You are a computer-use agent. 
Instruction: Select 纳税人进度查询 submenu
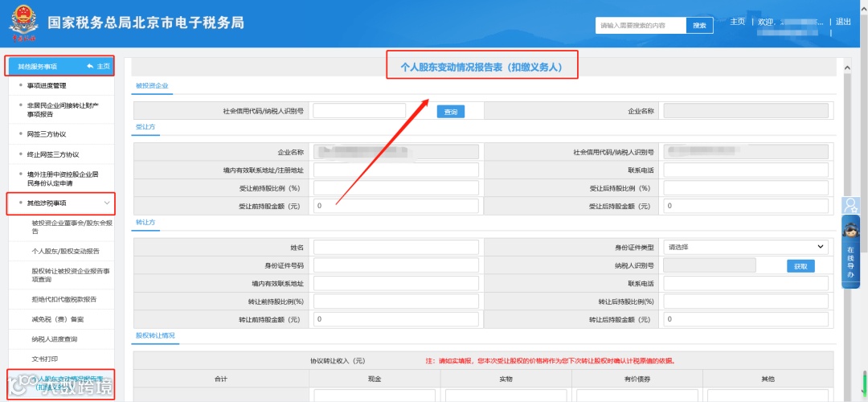coord(55,338)
